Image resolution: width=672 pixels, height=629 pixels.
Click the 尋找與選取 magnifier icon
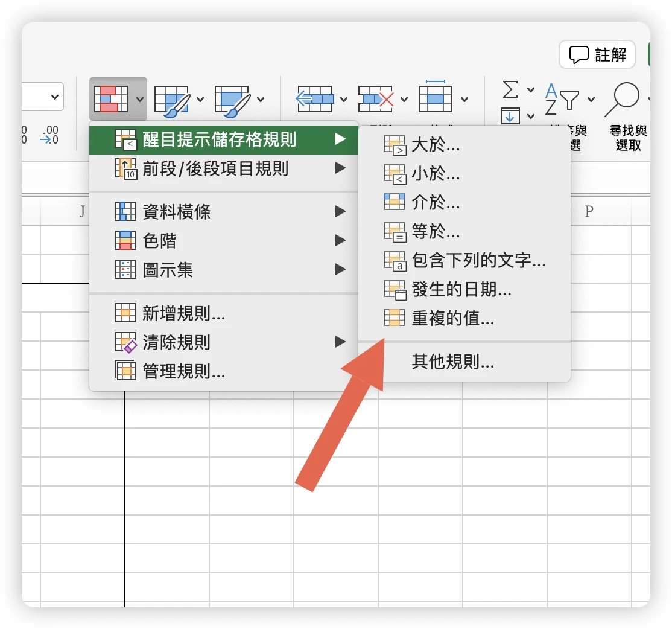pos(623,100)
